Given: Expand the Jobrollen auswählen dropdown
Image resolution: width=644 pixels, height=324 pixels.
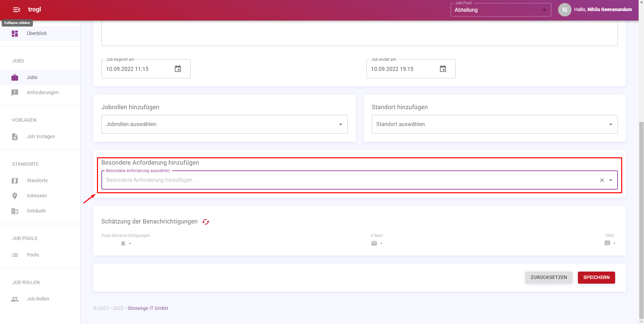Looking at the screenshot, I should click(340, 124).
